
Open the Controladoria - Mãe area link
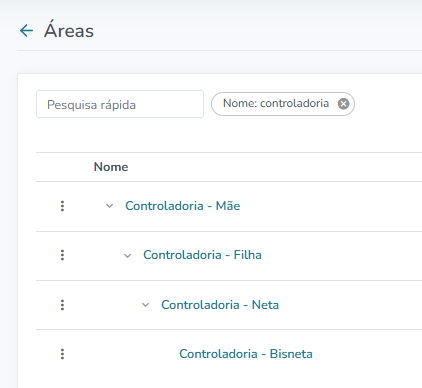183,206
